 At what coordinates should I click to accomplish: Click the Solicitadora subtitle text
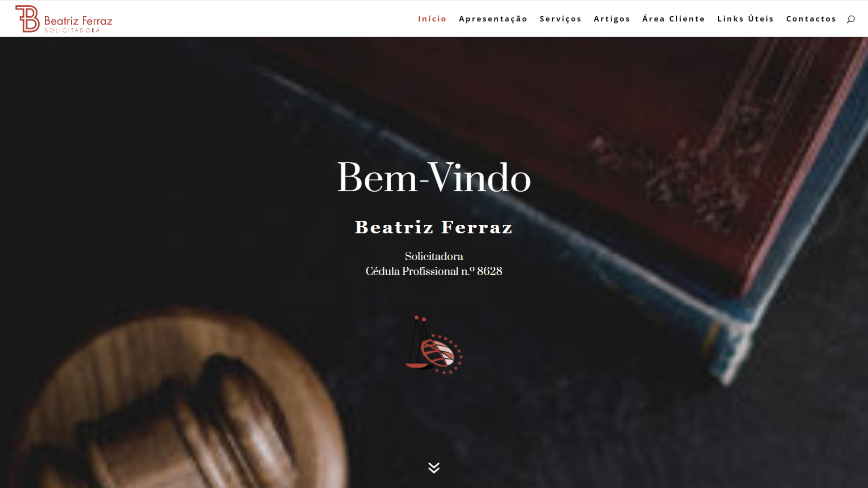(434, 256)
